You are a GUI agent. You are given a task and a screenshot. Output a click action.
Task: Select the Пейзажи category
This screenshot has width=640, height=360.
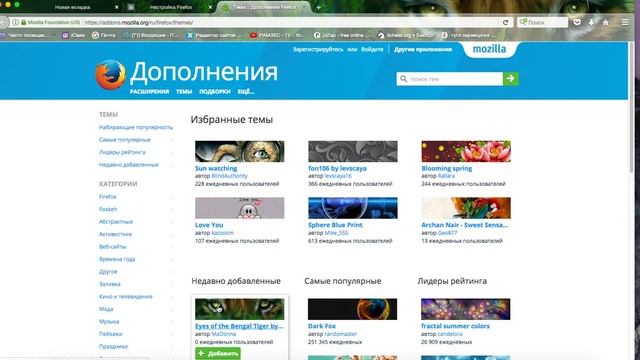coord(111,334)
